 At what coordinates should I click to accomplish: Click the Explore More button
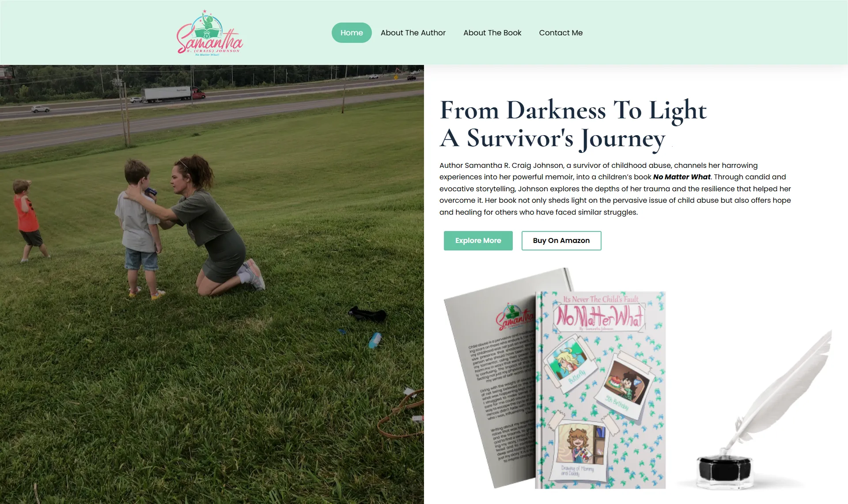click(478, 241)
